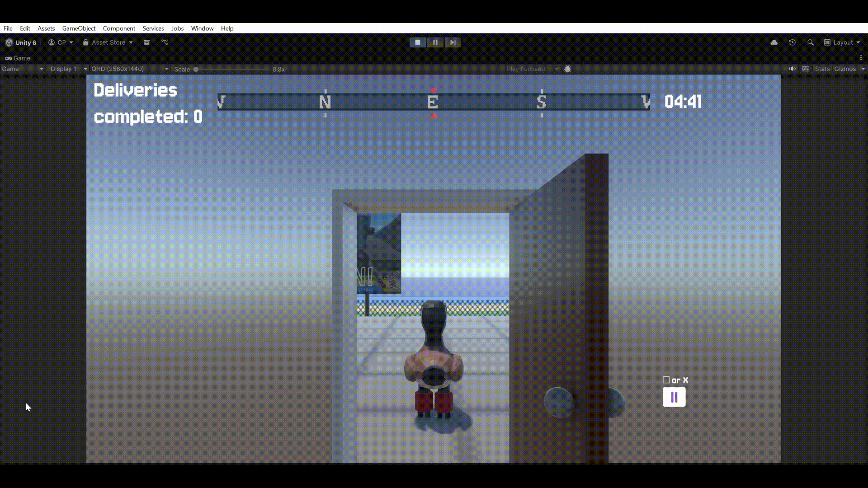Screen dimensions: 868x488
Task: Open the GameObject menu
Action: tap(79, 28)
